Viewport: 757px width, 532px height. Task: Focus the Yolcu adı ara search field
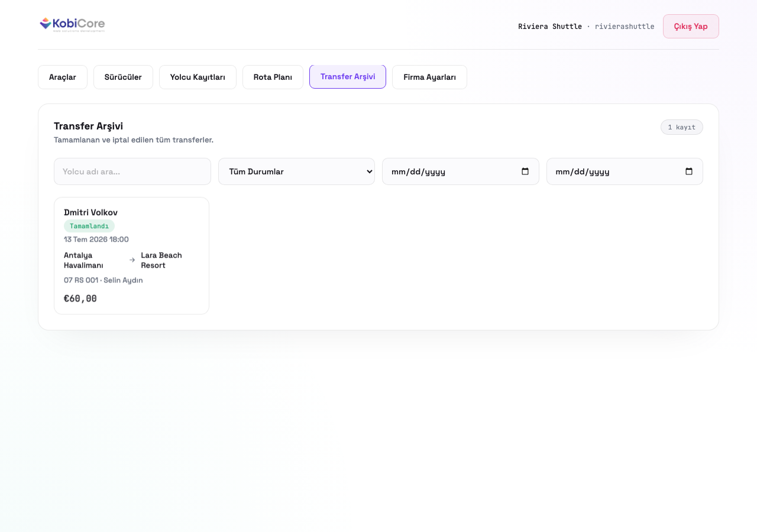(x=132, y=171)
